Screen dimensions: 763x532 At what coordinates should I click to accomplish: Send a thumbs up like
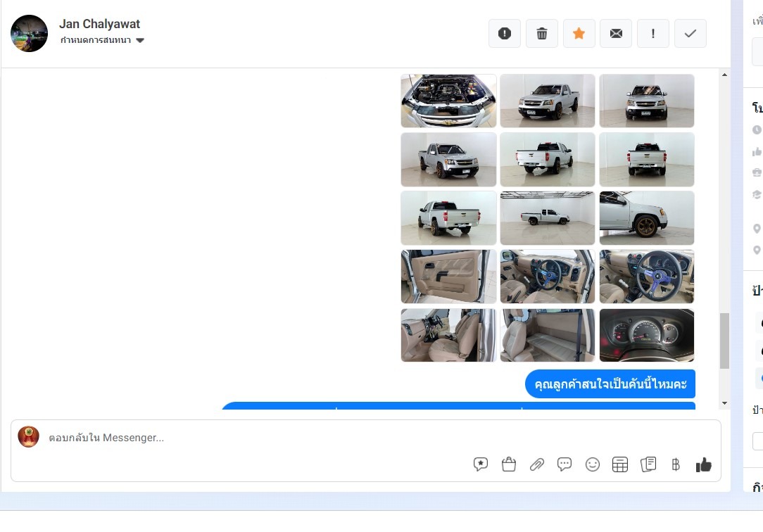703,464
